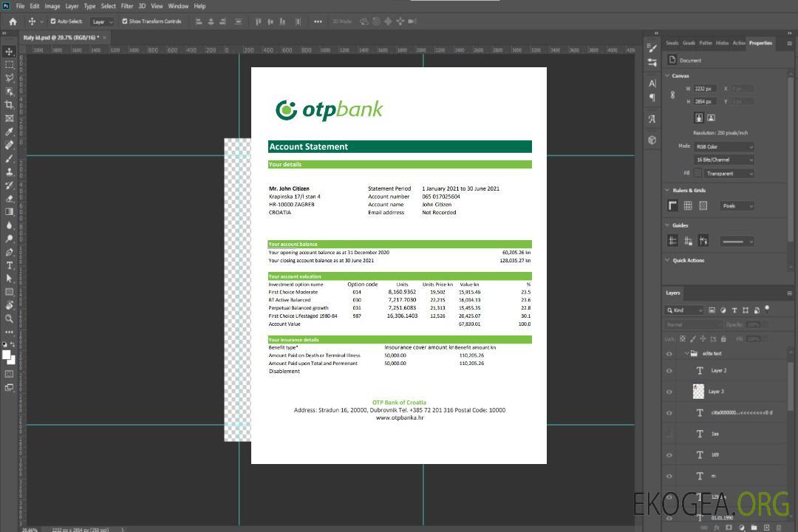Select the Frame tool
The height and width of the screenshot is (532, 798).
(9, 118)
